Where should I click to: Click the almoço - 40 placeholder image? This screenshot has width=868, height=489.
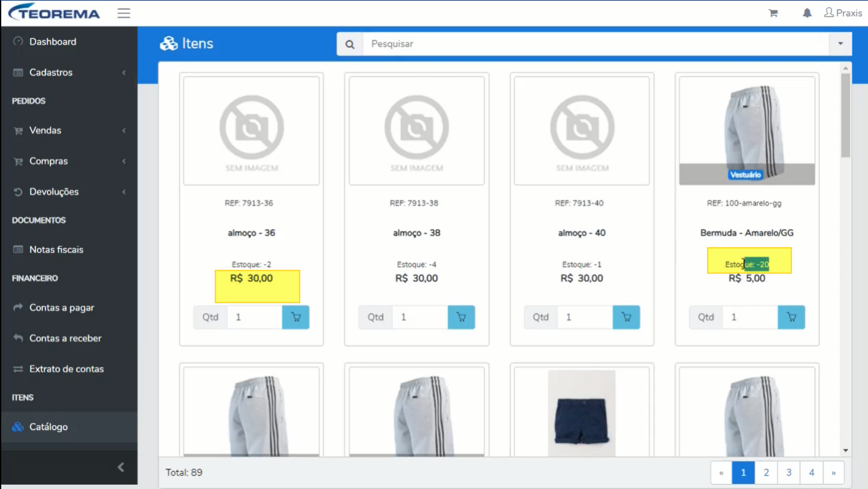(x=582, y=131)
